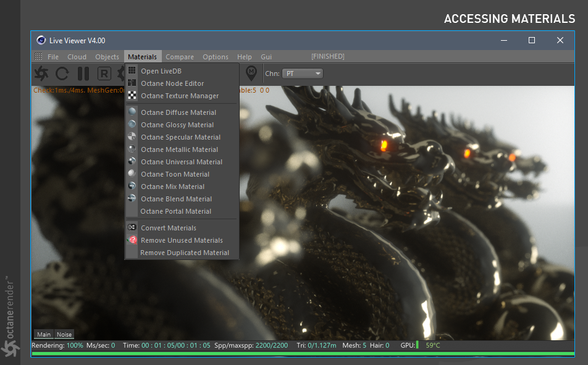Open the Cloud menu

(77, 57)
